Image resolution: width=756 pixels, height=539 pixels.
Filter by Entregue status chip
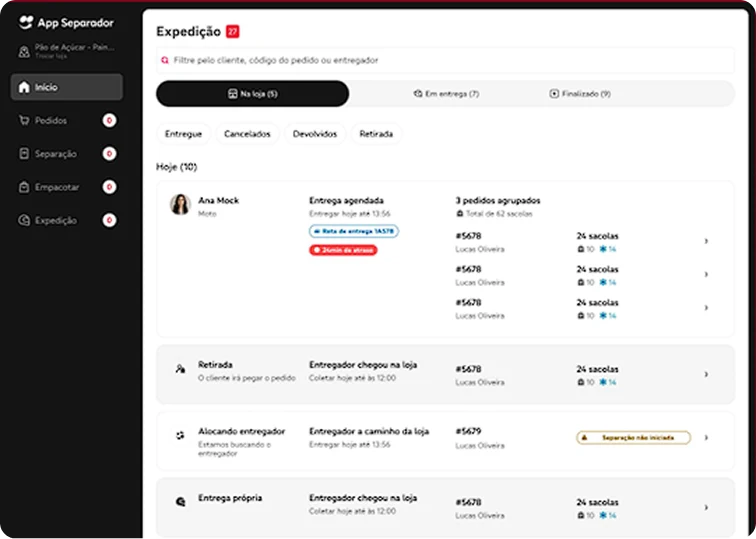tap(183, 133)
